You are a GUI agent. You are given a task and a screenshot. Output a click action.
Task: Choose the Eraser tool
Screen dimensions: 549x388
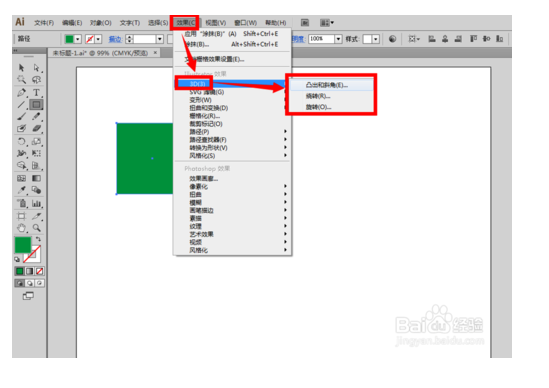36,128
